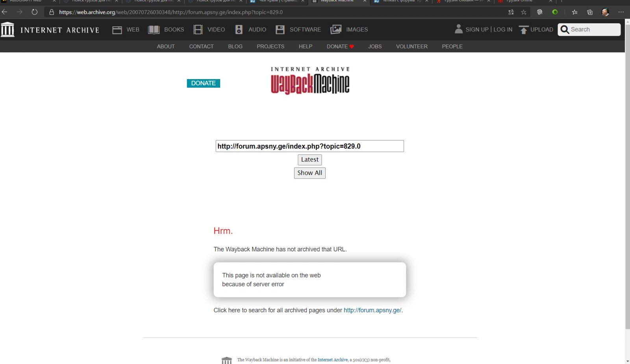630x364 pixels.
Task: Follow the http://forum.apsny.ge/ link
Action: click(372, 310)
